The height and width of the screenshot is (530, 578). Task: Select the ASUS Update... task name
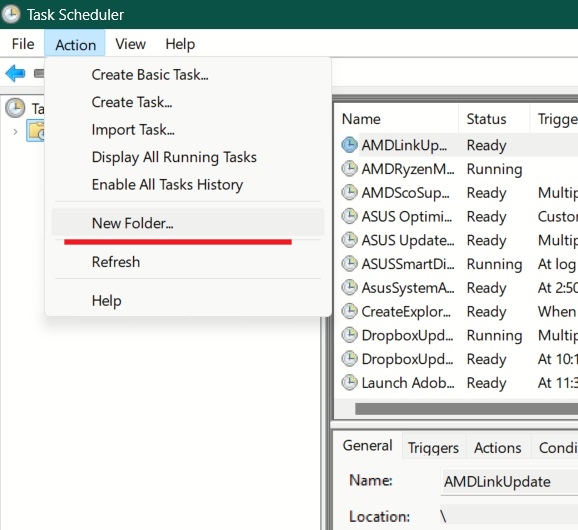[x=408, y=240]
